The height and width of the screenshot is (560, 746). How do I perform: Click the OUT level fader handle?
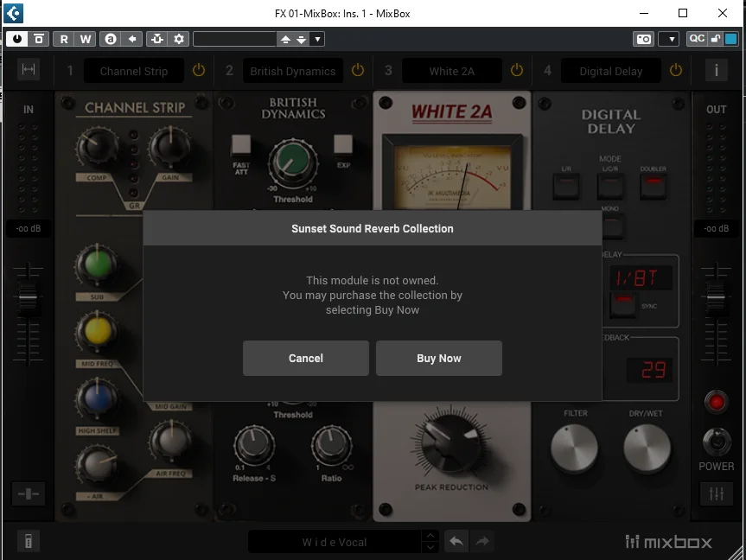(716, 297)
